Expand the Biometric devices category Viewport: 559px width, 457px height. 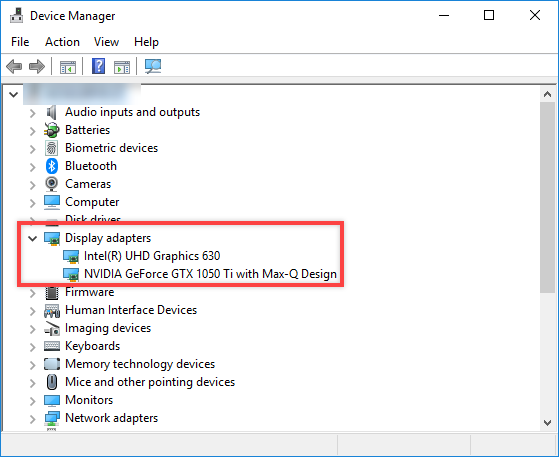tap(32, 149)
